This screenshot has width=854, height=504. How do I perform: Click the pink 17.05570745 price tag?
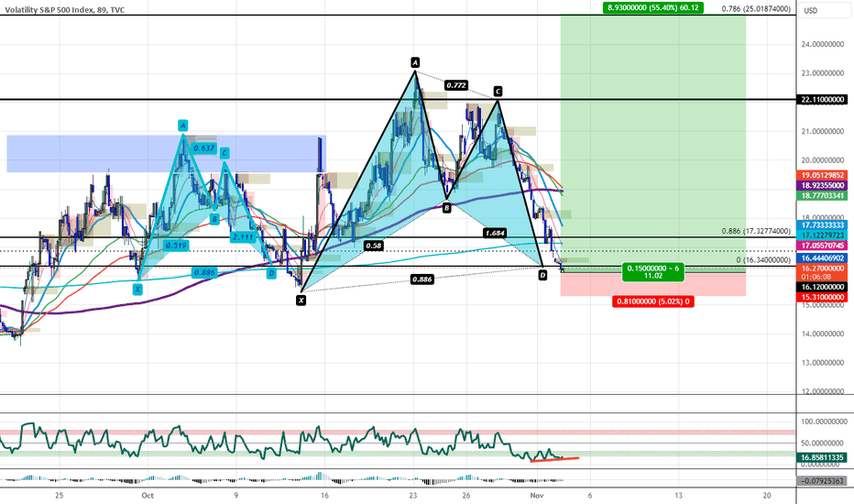coord(823,246)
